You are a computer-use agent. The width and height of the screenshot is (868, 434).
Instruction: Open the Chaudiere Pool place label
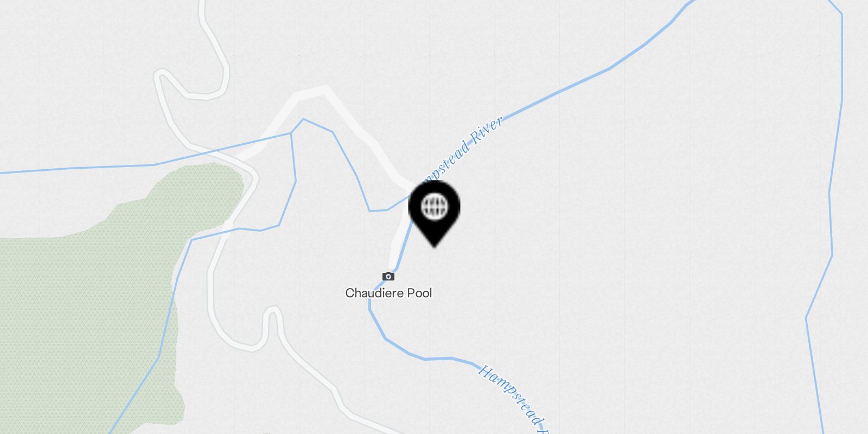(388, 293)
